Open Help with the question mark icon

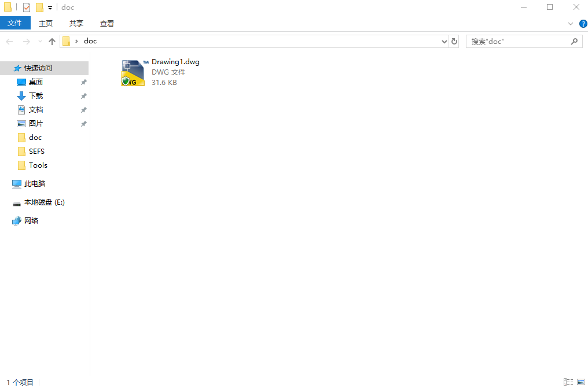583,24
